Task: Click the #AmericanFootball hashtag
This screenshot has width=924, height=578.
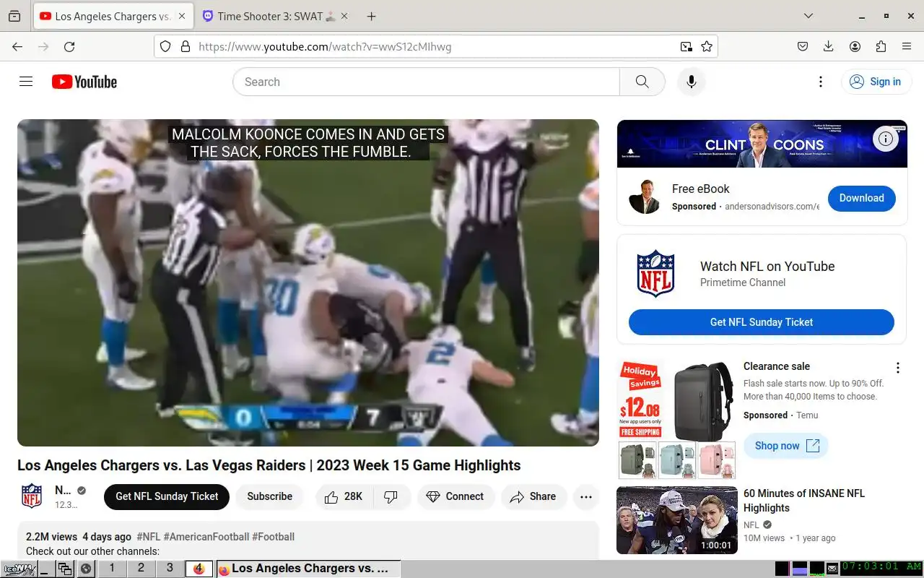Action: point(206,537)
